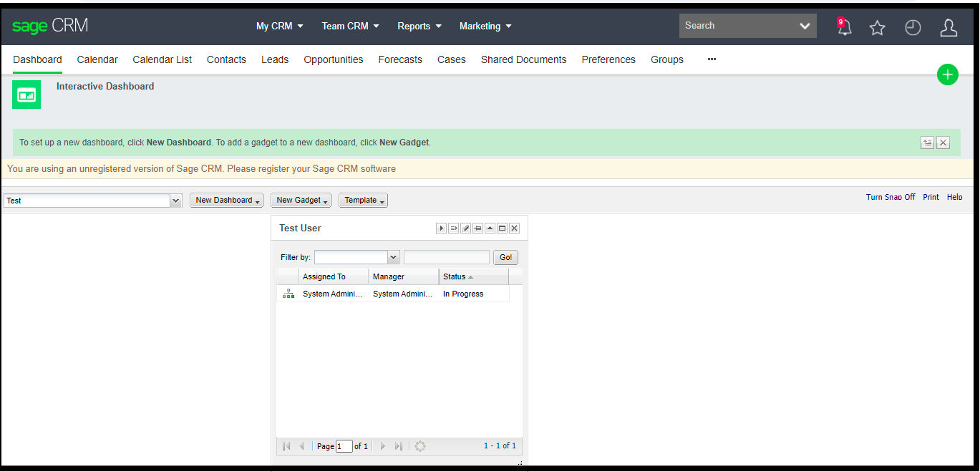Switch to the Calendar List tab
980x472 pixels.
(162, 59)
